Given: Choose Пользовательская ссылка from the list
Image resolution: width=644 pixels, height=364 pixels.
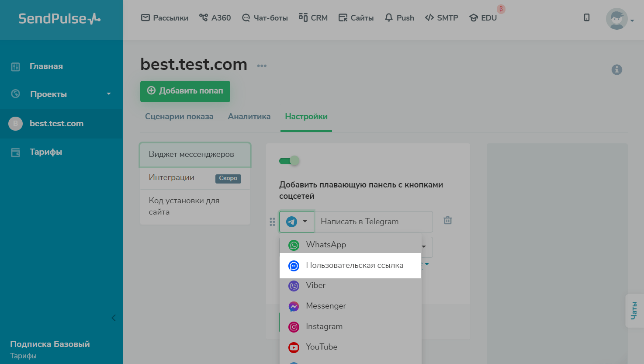Looking at the screenshot, I should 350,266.
